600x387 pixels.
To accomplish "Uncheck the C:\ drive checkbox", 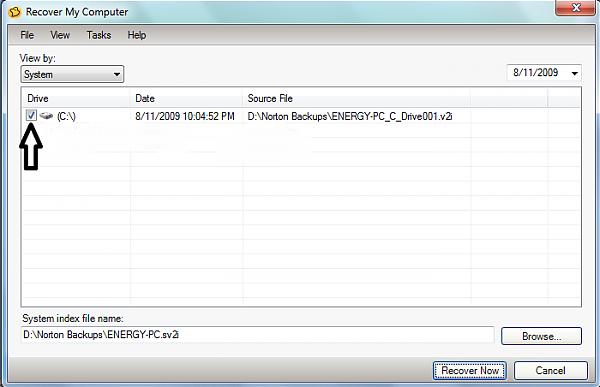I will [x=31, y=115].
